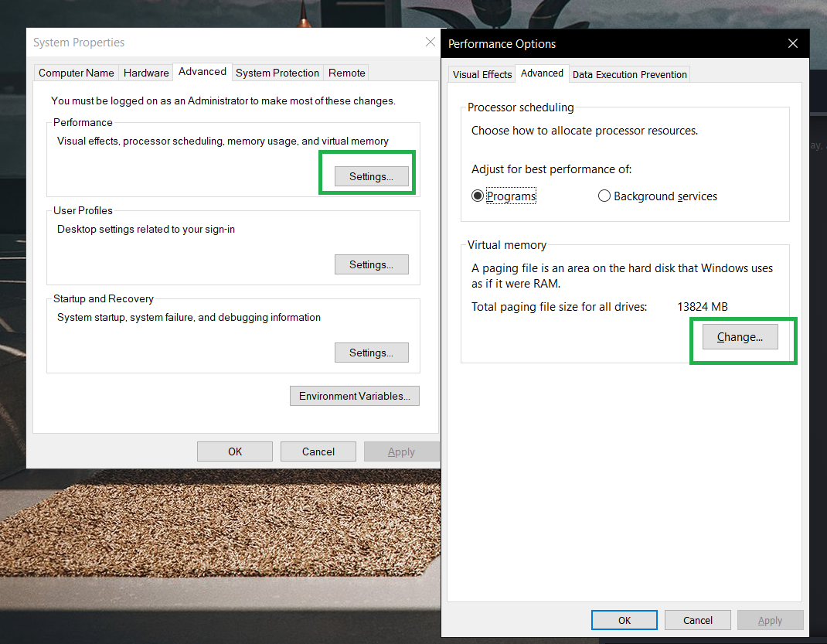Click OK in Performance Options
Screen dimensions: 827x644
pyautogui.click(x=624, y=619)
